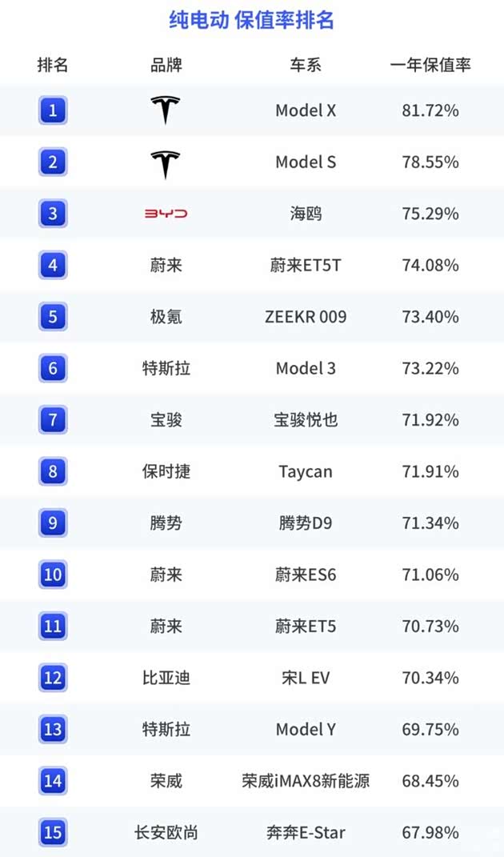Select the 长安欧尚 brand label
This screenshot has width=504, height=857.
point(166,832)
